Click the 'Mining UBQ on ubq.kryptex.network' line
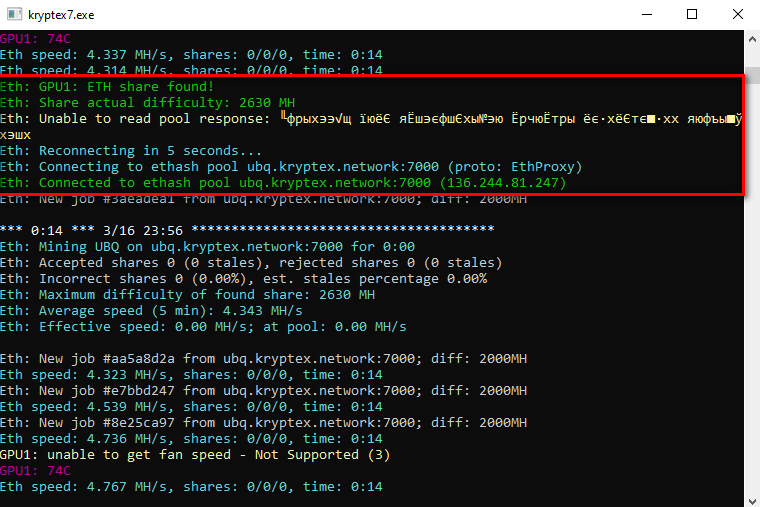The image size is (760, 507). (x=207, y=247)
